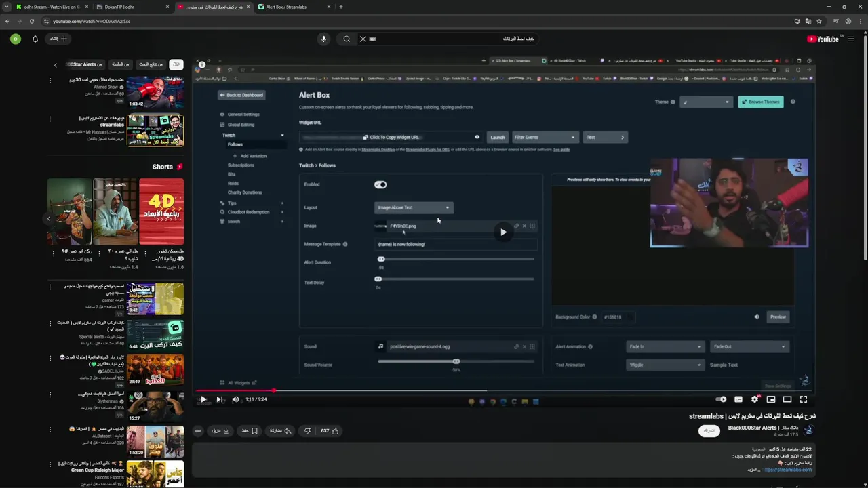The width and height of the screenshot is (868, 488).
Task: Play the YouTube video
Action: [203, 399]
